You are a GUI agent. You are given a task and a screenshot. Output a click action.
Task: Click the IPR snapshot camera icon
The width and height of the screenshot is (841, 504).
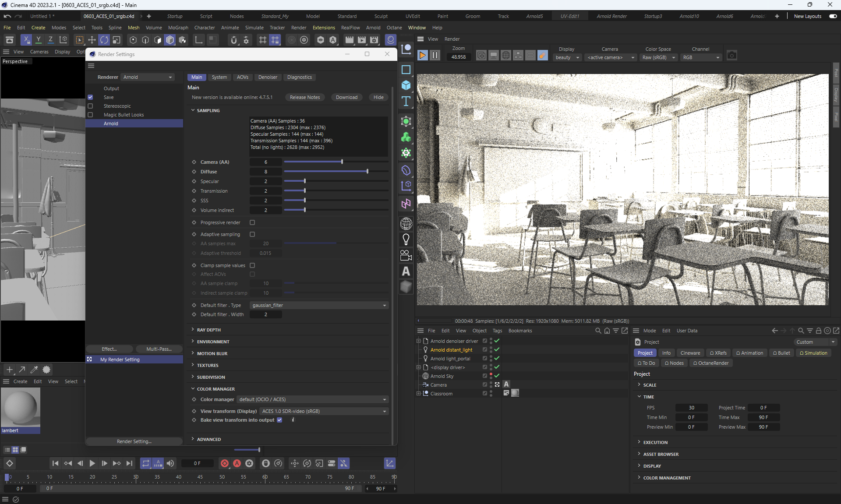[x=731, y=55]
